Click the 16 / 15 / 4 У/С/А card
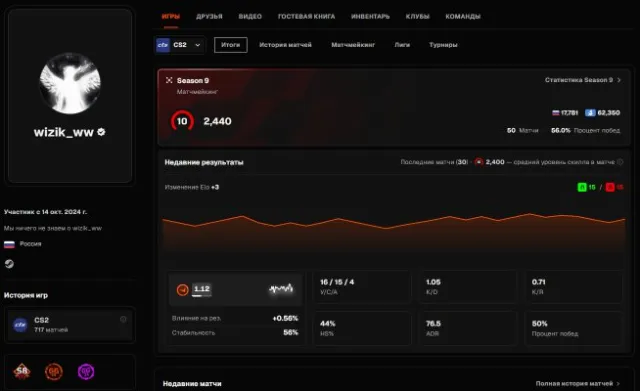 point(362,287)
